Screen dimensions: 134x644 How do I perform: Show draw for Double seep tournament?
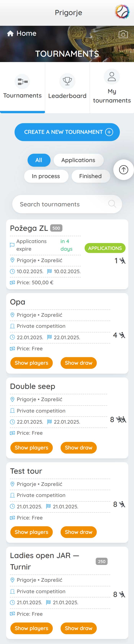point(79,448)
